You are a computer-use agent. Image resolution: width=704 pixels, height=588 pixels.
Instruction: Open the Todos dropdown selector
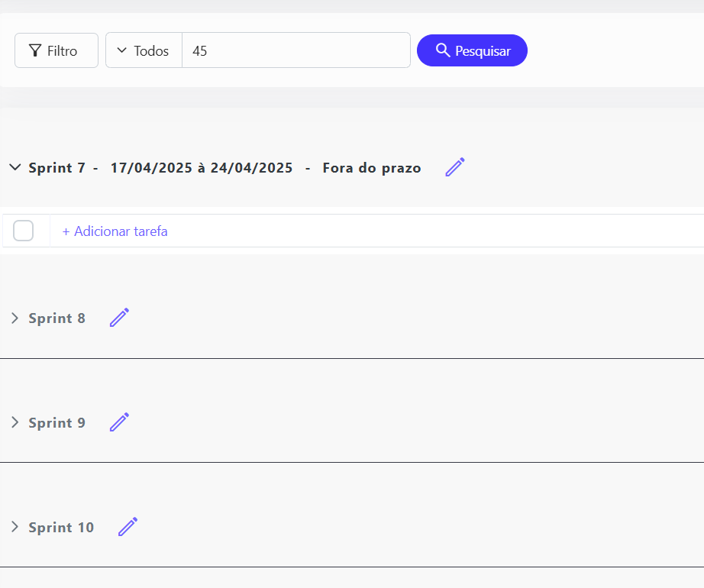[x=144, y=51]
